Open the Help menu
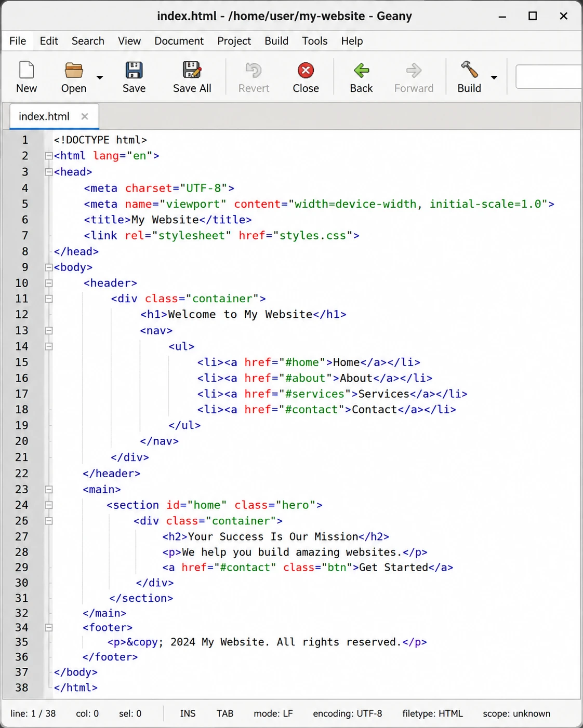The image size is (583, 728). [352, 41]
